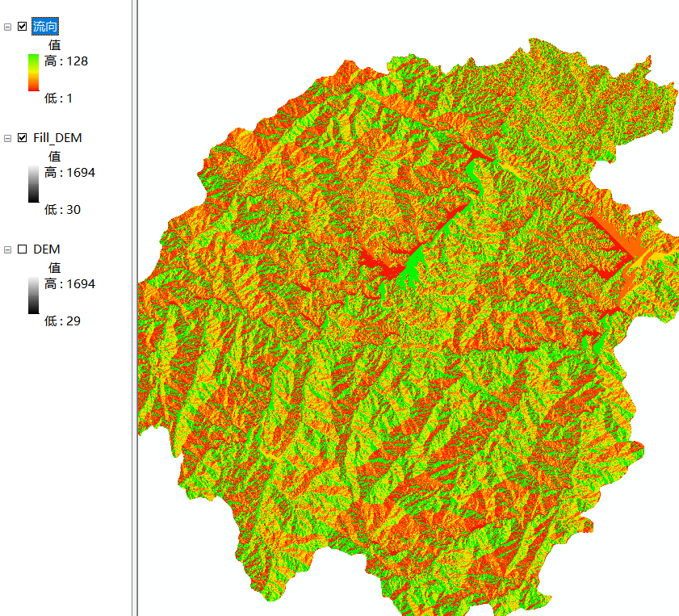679x616 pixels.
Task: Collapse the 流向 layer legend
Action: click(7, 27)
